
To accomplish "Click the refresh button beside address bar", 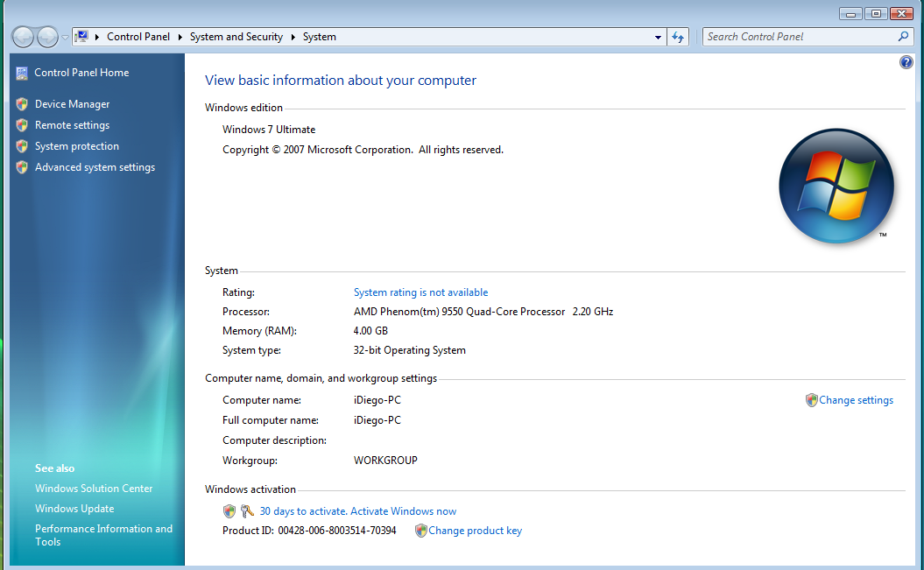I will click(677, 37).
